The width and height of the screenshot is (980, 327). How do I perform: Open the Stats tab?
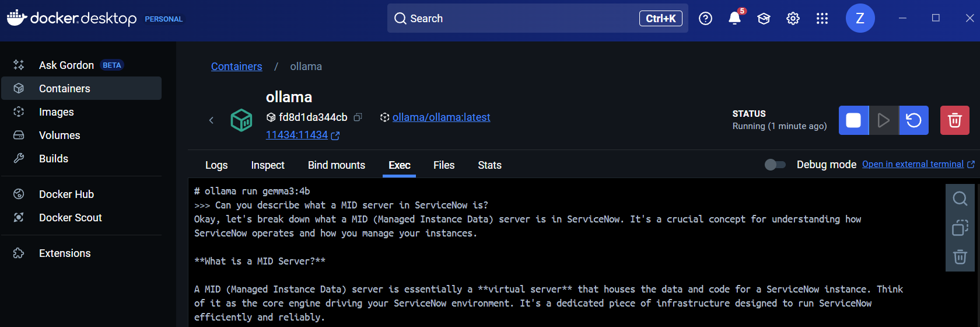[489, 165]
